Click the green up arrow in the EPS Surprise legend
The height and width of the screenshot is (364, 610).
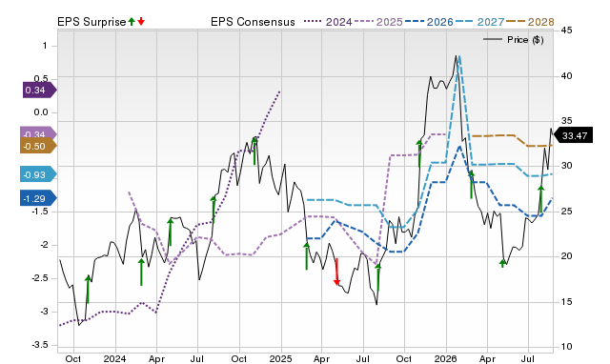coord(132,21)
